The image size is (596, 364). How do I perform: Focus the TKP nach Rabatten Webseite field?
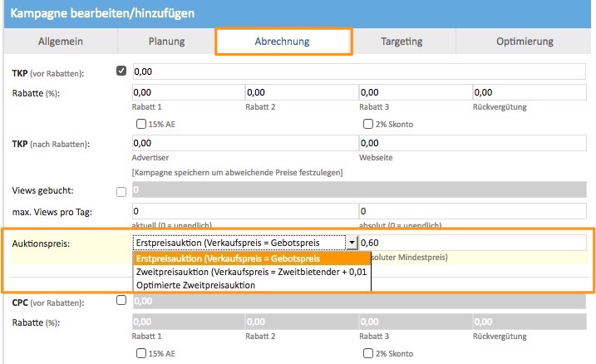(472, 143)
